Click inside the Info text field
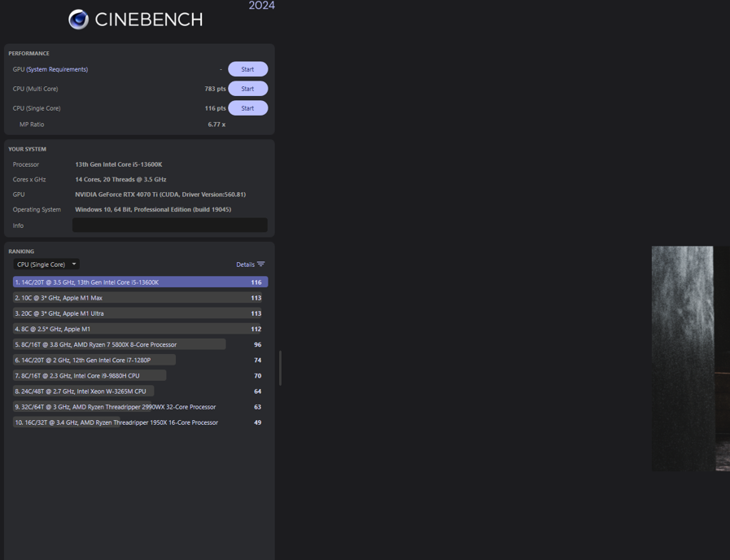The height and width of the screenshot is (560, 730). click(x=170, y=225)
